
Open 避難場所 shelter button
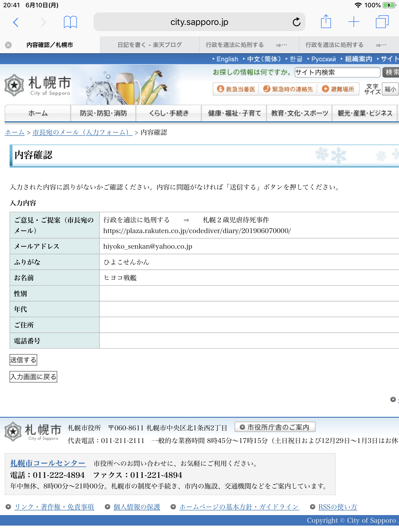point(338,89)
